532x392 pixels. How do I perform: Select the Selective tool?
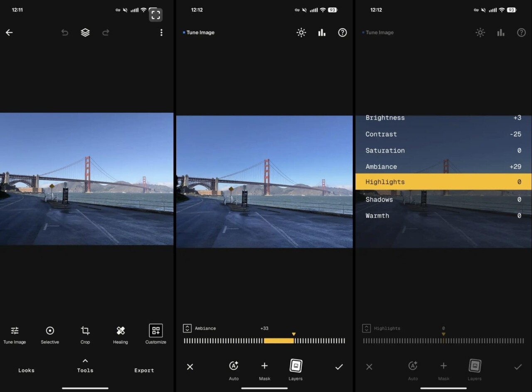pyautogui.click(x=50, y=335)
